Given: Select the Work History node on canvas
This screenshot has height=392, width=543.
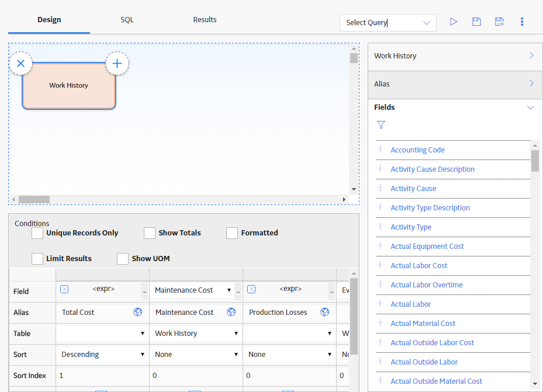Looking at the screenshot, I should [68, 86].
